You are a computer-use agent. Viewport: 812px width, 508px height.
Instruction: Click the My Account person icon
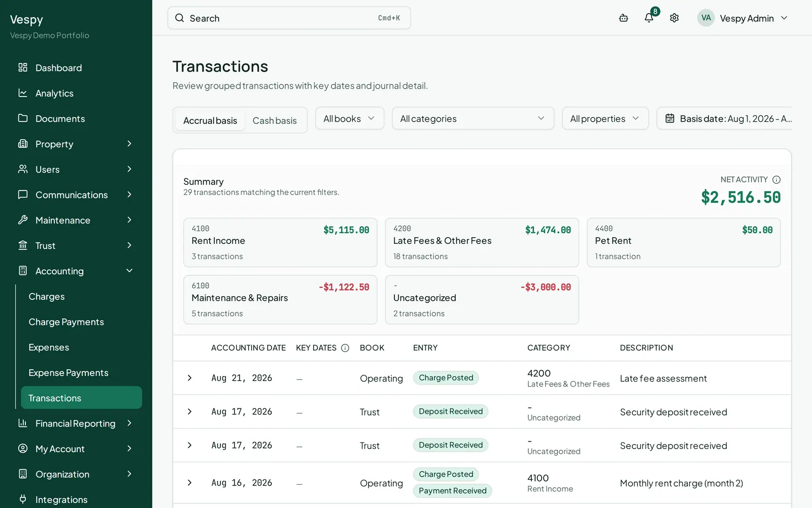pyautogui.click(x=23, y=449)
